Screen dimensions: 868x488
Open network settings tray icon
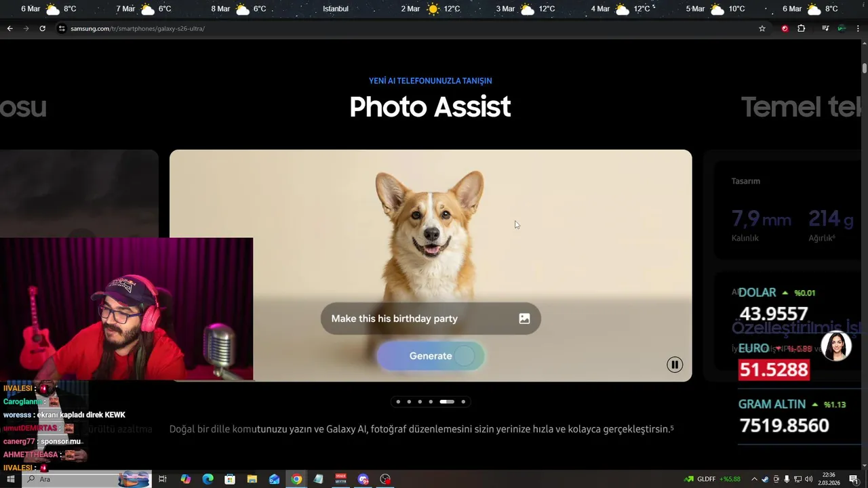tap(797, 479)
